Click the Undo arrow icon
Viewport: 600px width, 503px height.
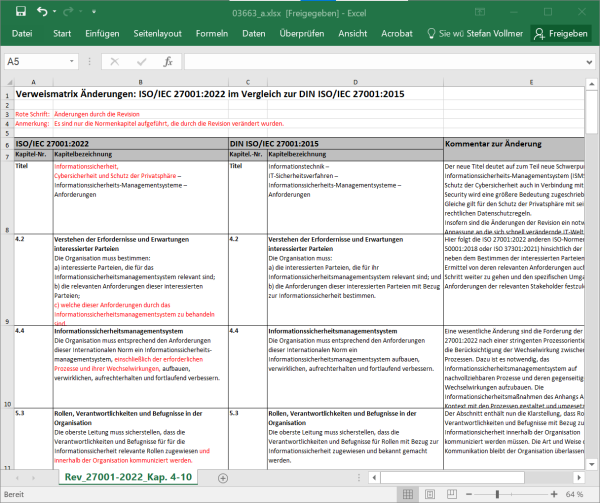click(x=43, y=11)
